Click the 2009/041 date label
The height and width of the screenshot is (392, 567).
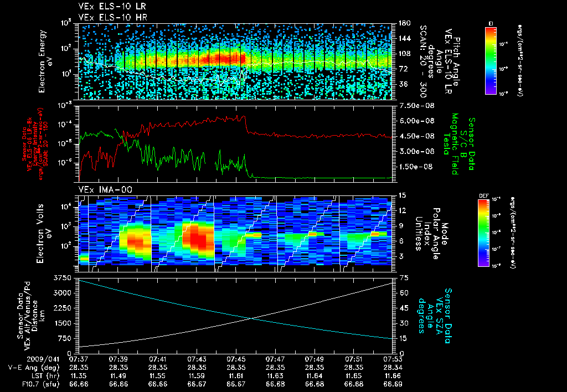[x=43, y=359]
